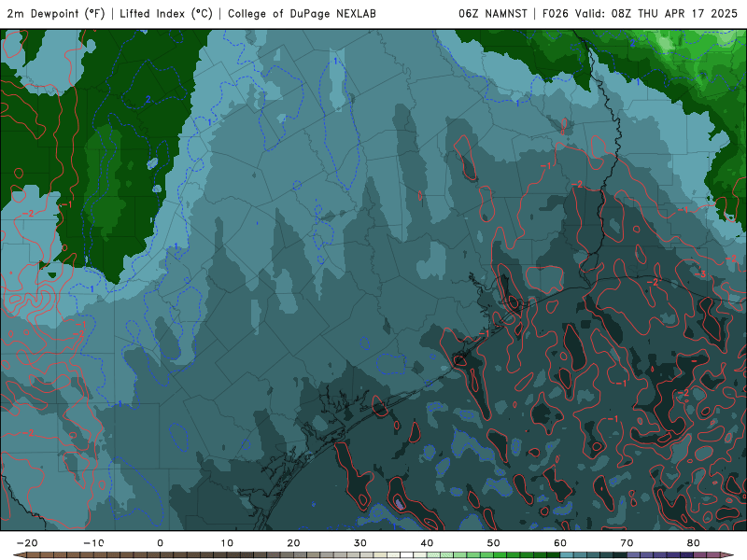Click the "70" color scale label
Image resolution: width=747 pixels, height=560 pixels.
[x=627, y=543]
